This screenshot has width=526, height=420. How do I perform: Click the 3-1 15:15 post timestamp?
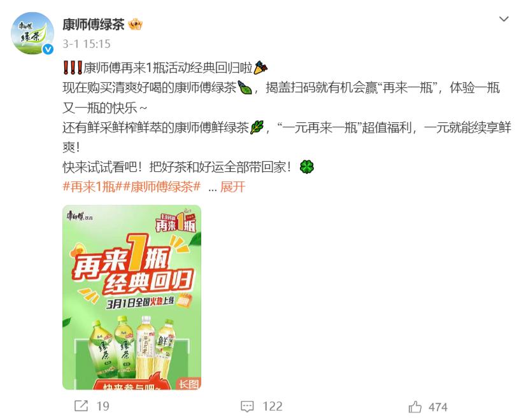[86, 44]
